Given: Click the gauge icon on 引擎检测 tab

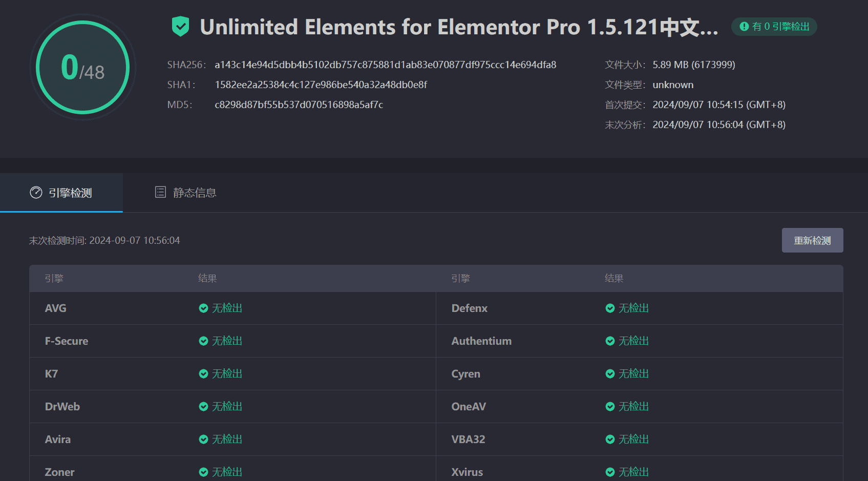Looking at the screenshot, I should tap(36, 193).
